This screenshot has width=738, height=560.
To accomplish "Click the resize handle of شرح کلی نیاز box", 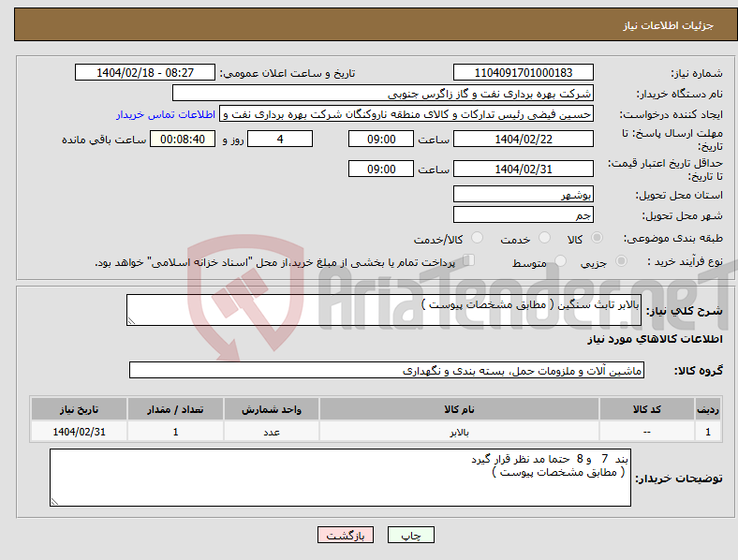I will click(x=131, y=321).
